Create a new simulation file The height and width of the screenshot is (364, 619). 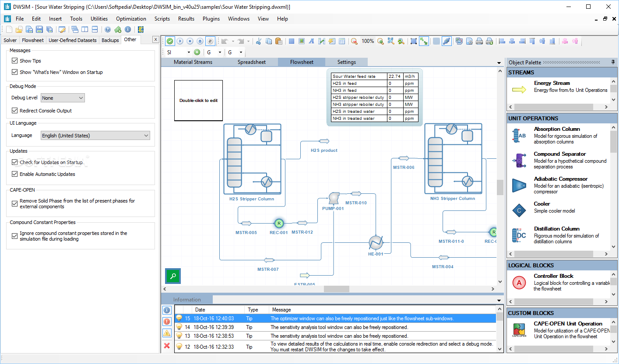click(x=9, y=29)
